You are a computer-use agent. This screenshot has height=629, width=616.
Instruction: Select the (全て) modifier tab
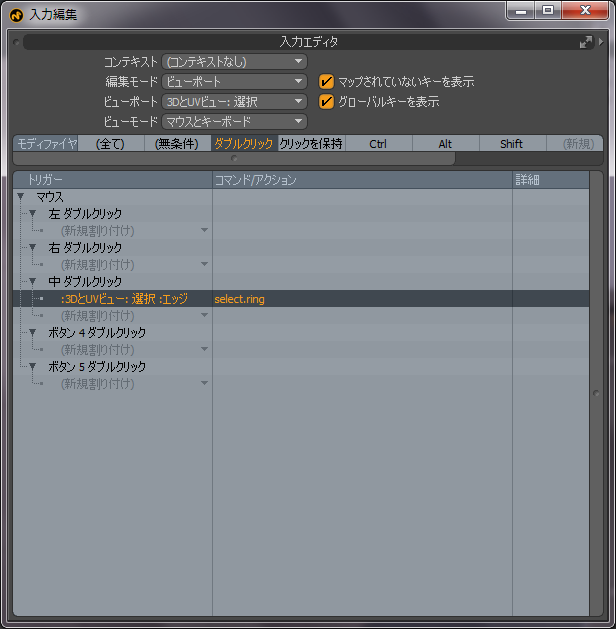pyautogui.click(x=111, y=144)
